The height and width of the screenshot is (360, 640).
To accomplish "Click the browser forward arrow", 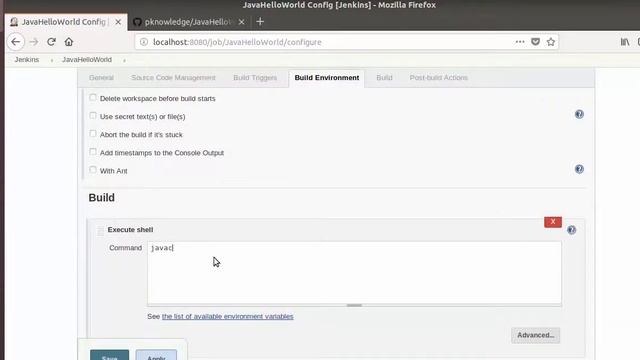I will [x=34, y=42].
